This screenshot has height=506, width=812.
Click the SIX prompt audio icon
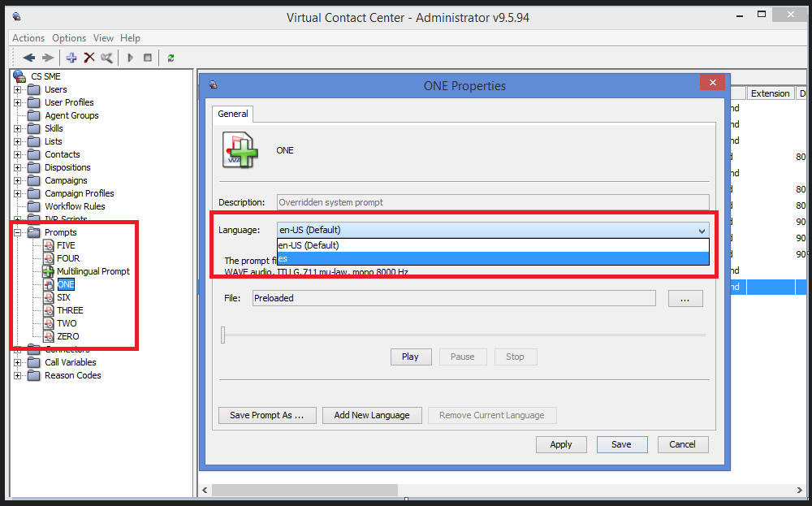pos(48,297)
